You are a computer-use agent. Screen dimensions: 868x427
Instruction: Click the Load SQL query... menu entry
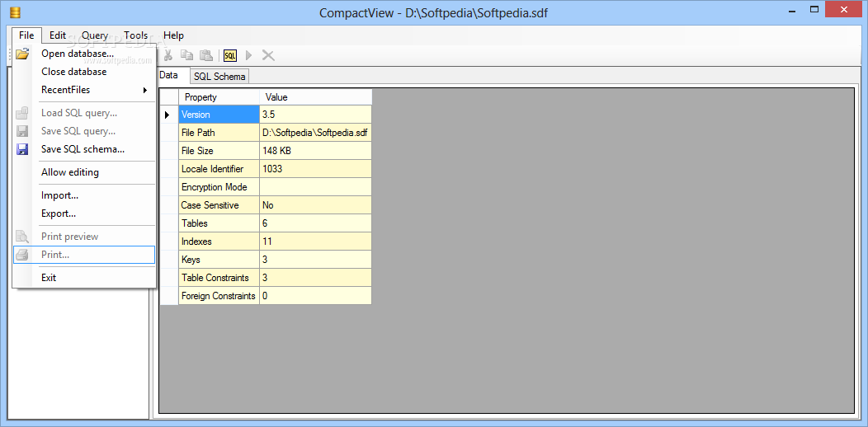tap(83, 113)
